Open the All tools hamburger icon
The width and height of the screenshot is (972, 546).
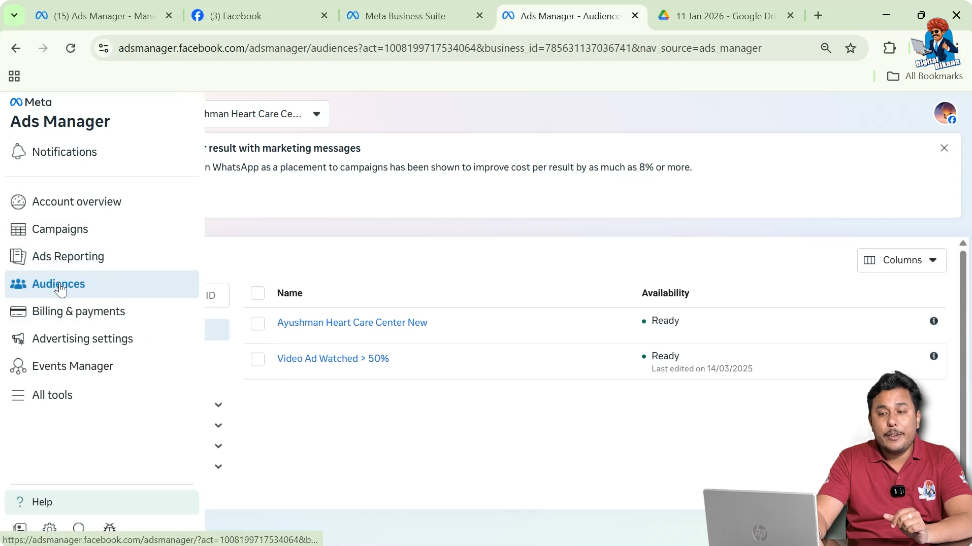19,395
